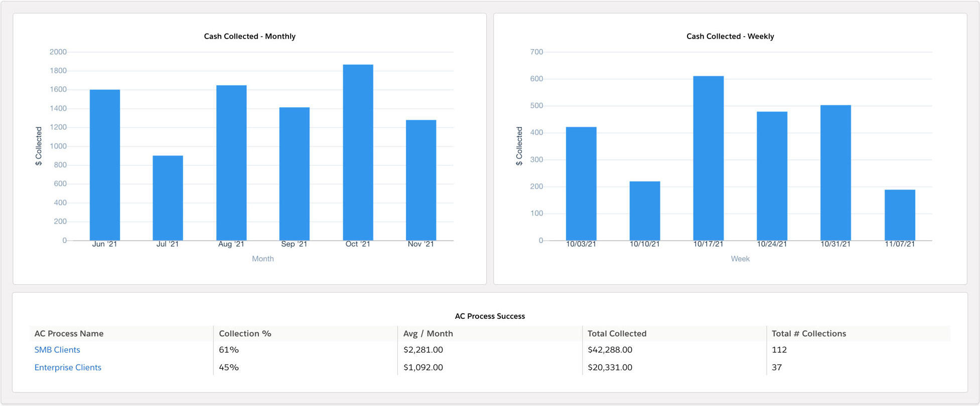Click the 61% collection value
The image size is (980, 406).
click(x=229, y=350)
